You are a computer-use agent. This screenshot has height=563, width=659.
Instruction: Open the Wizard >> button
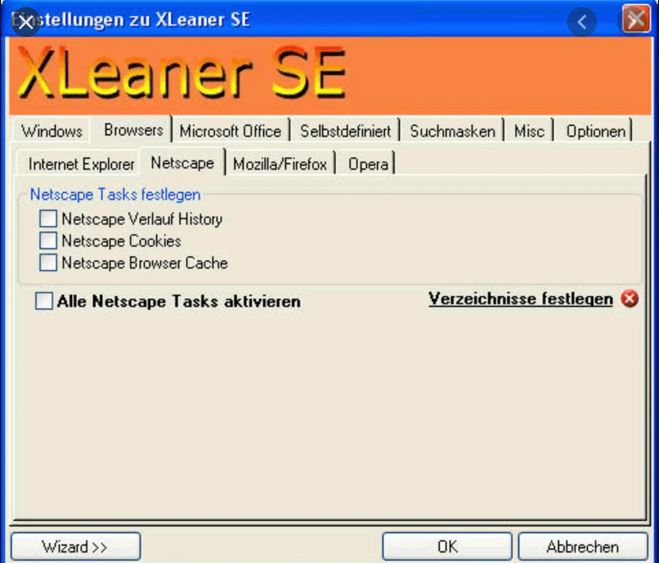pyautogui.click(x=76, y=547)
